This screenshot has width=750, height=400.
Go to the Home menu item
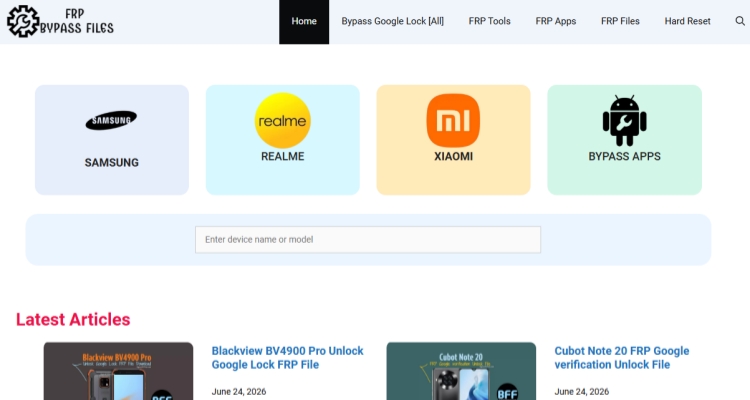click(304, 22)
